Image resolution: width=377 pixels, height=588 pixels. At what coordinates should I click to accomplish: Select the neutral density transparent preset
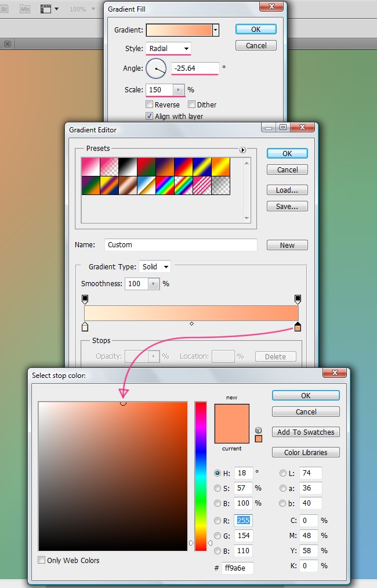(x=221, y=185)
